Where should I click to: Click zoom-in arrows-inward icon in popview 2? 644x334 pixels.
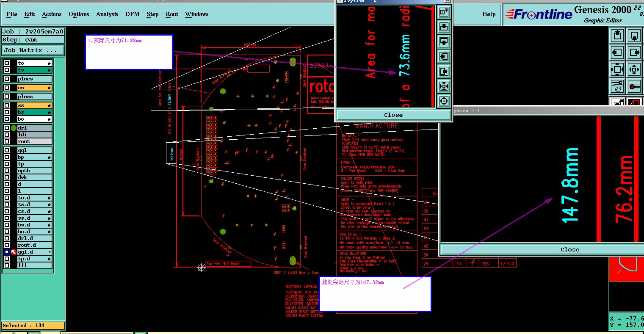(444, 86)
